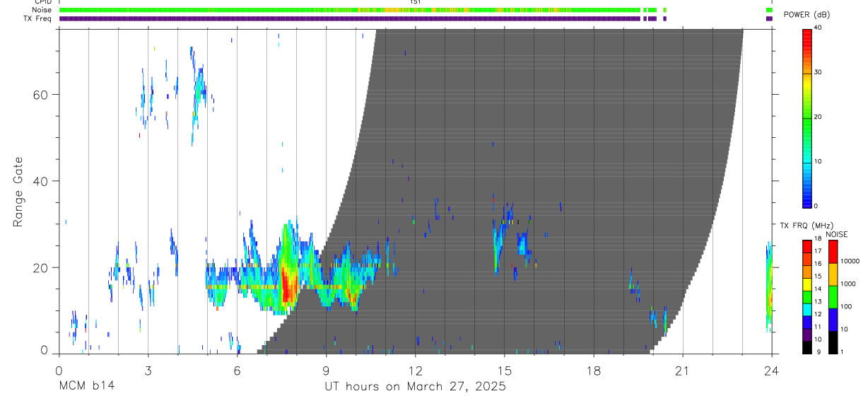Click the 12 tick label on time axis
The width and height of the screenshot is (868, 401).
coord(415,371)
